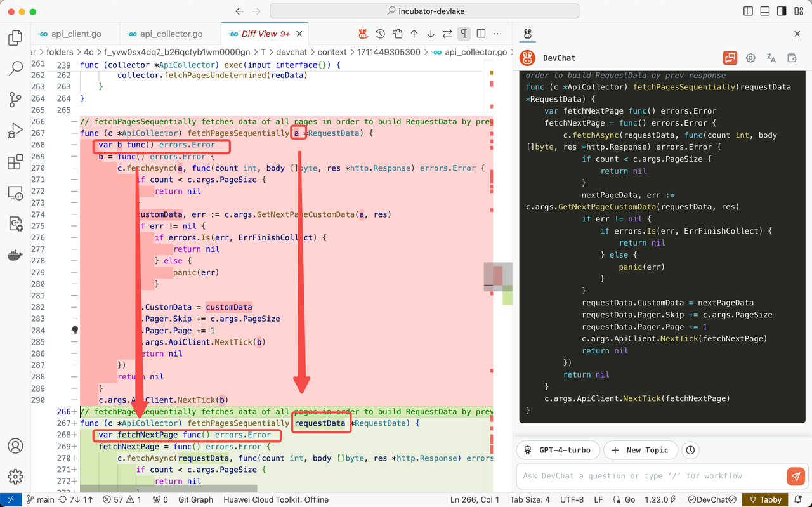Swap left and right diff sides
812x507 pixels.
[x=447, y=34]
